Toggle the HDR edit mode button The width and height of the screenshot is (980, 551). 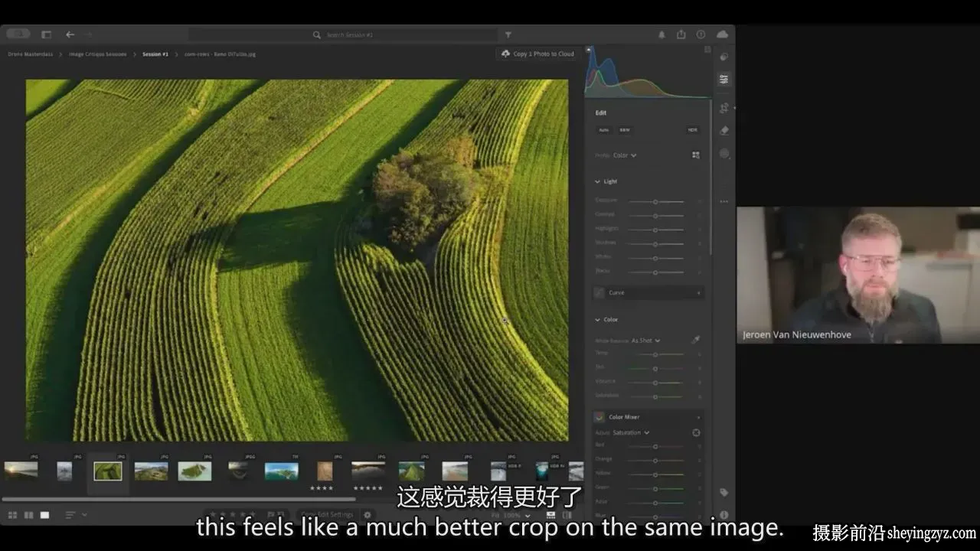(x=692, y=130)
